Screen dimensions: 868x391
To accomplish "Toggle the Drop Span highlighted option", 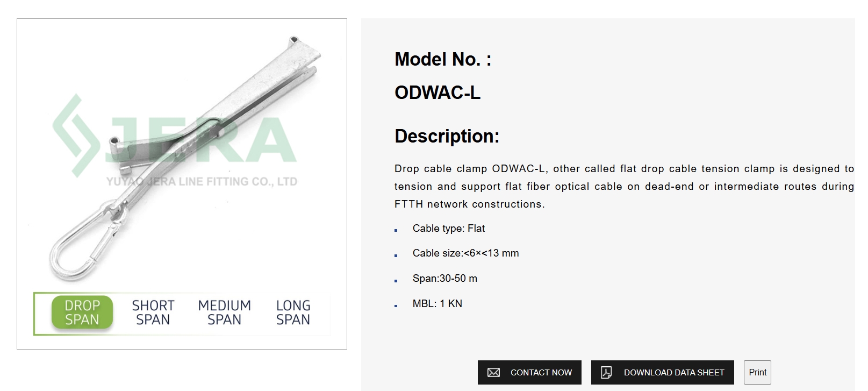I will click(82, 312).
